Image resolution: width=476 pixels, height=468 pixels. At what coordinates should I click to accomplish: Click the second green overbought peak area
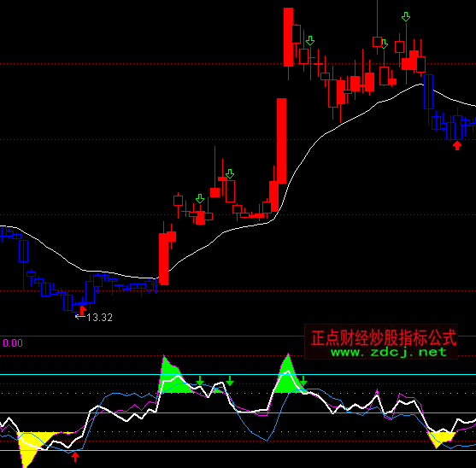(x=288, y=376)
